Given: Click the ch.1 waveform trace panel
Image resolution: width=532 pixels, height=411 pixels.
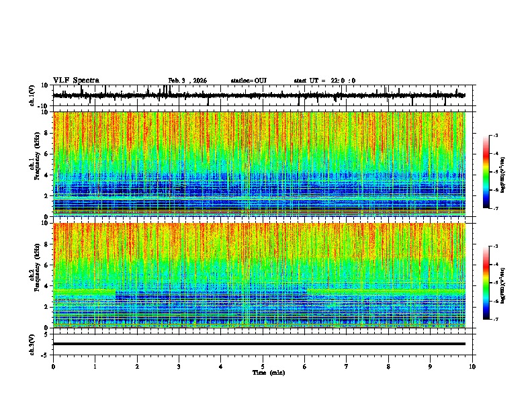Looking at the screenshot, I should [264, 95].
